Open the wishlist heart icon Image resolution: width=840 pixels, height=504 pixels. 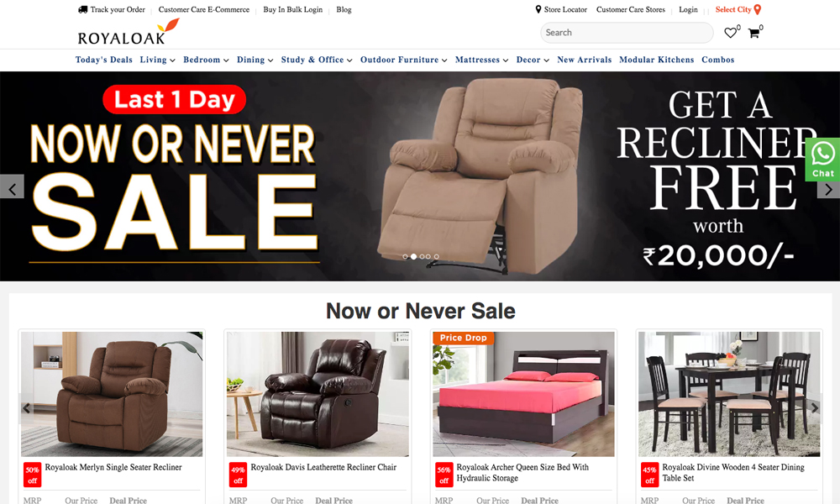click(x=730, y=34)
